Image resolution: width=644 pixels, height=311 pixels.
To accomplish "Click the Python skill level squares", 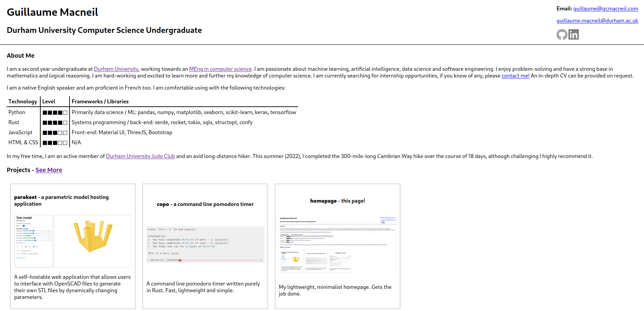I will pos(55,113).
